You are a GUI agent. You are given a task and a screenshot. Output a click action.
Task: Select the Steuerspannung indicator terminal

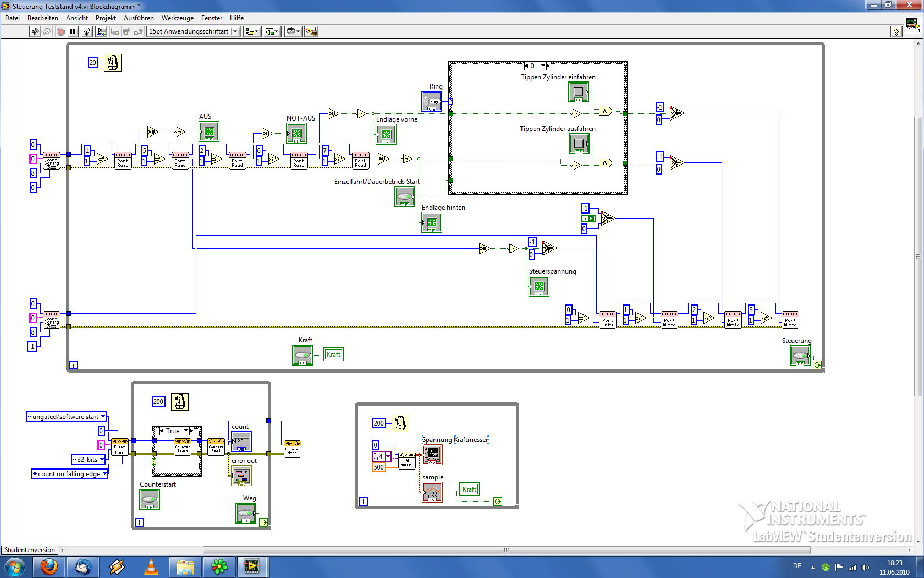pos(539,286)
